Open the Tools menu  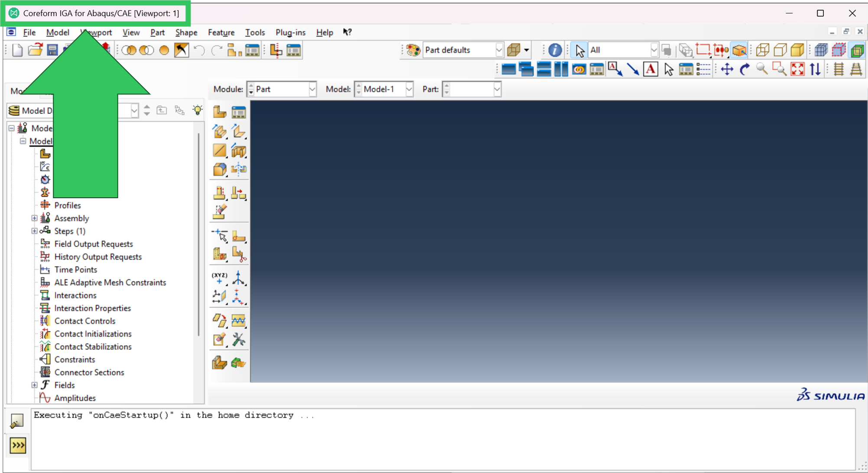pyautogui.click(x=255, y=32)
